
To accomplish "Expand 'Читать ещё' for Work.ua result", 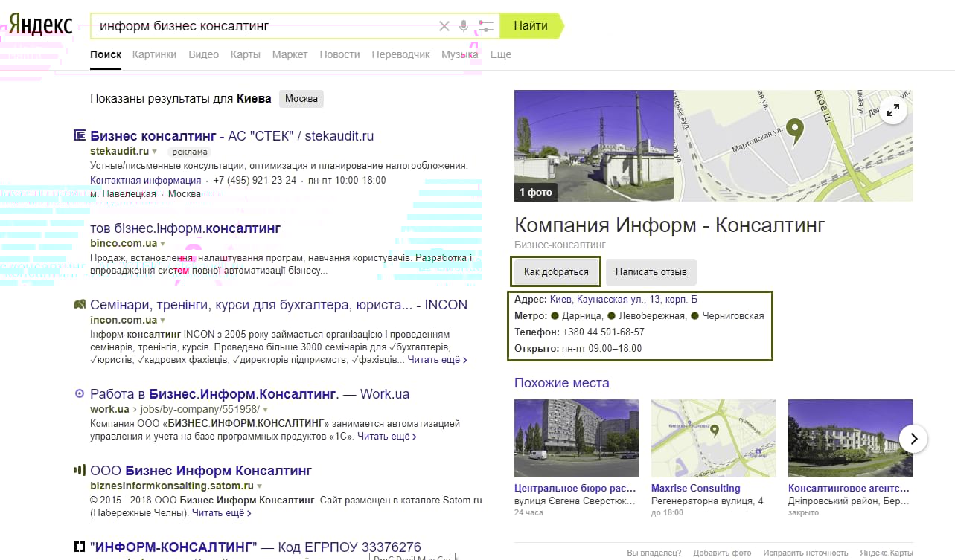I will click(386, 437).
